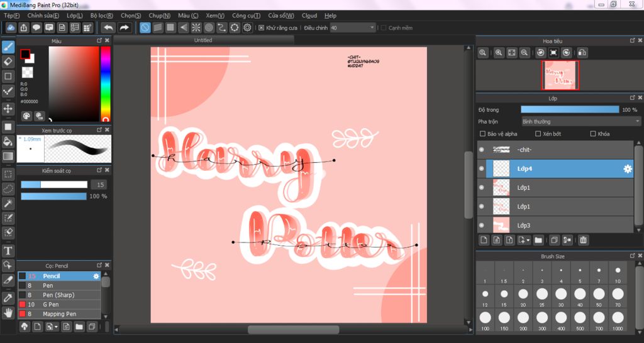Hide the Lớp3 layer
The width and height of the screenshot is (644, 343).
[482, 226]
